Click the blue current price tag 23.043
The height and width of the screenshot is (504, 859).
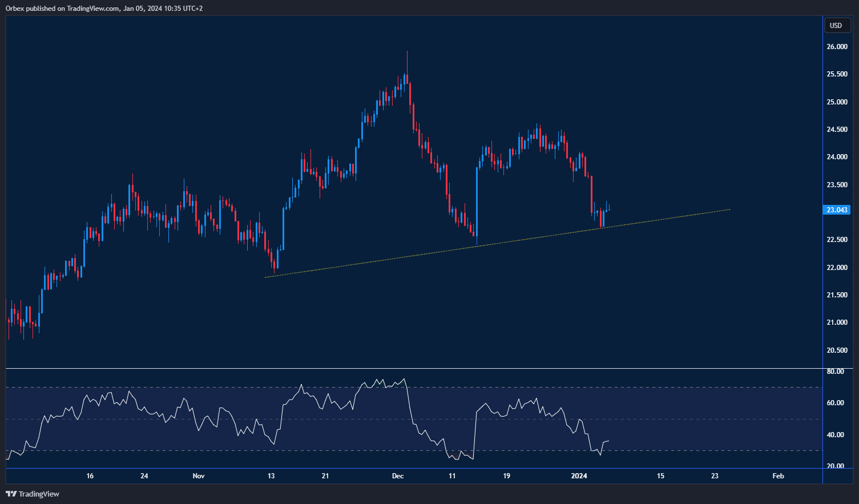pos(837,209)
